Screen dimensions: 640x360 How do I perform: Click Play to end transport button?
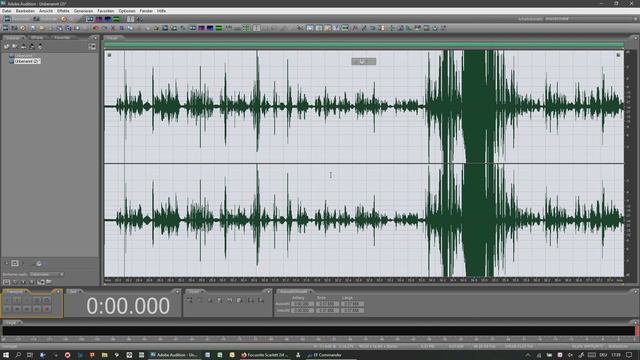click(37, 300)
